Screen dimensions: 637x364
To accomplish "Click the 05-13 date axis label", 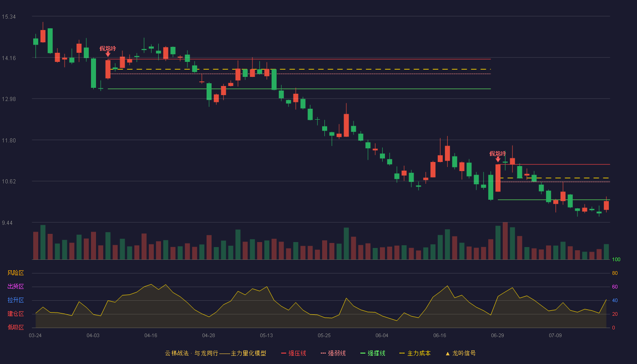I will pos(266,335).
